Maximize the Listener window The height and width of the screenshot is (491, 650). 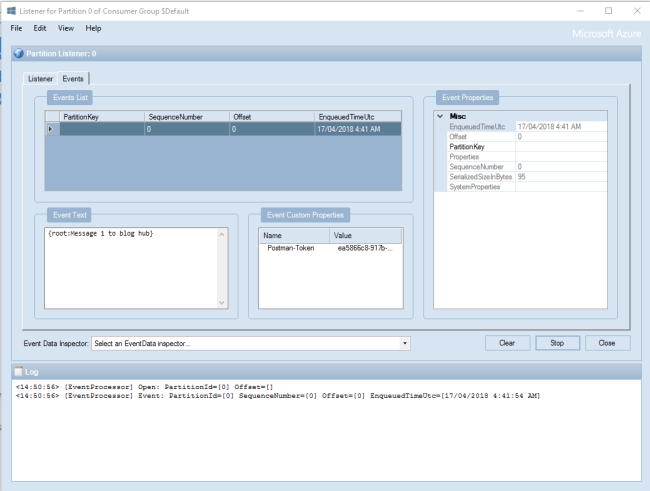tap(608, 11)
